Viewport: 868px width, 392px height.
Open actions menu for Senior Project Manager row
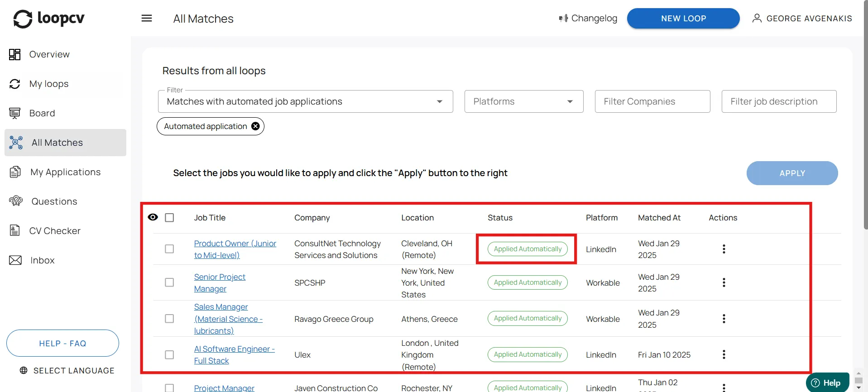[x=724, y=282]
